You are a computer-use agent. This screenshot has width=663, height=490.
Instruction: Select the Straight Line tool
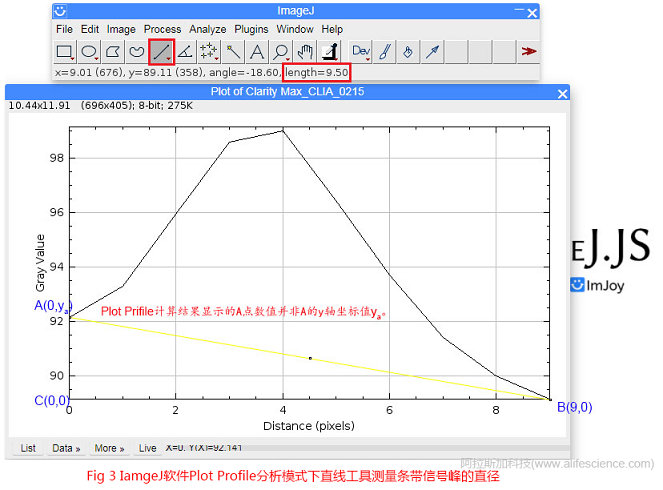tap(161, 50)
